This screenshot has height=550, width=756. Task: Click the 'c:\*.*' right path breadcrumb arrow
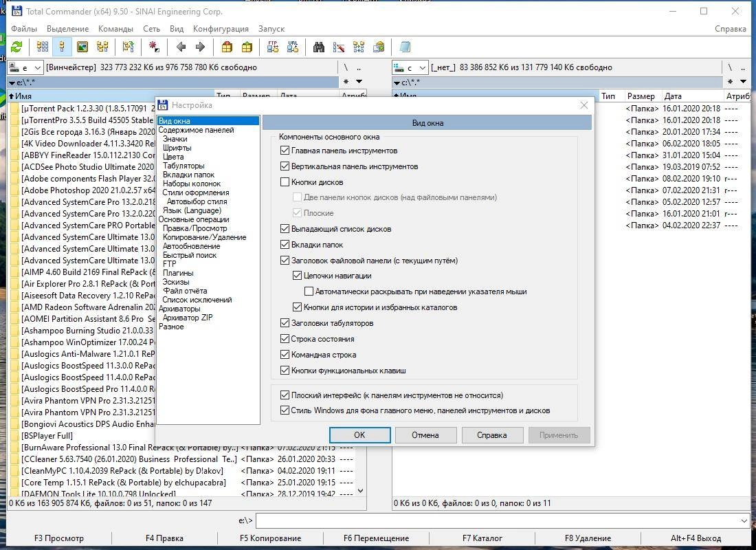coord(397,83)
